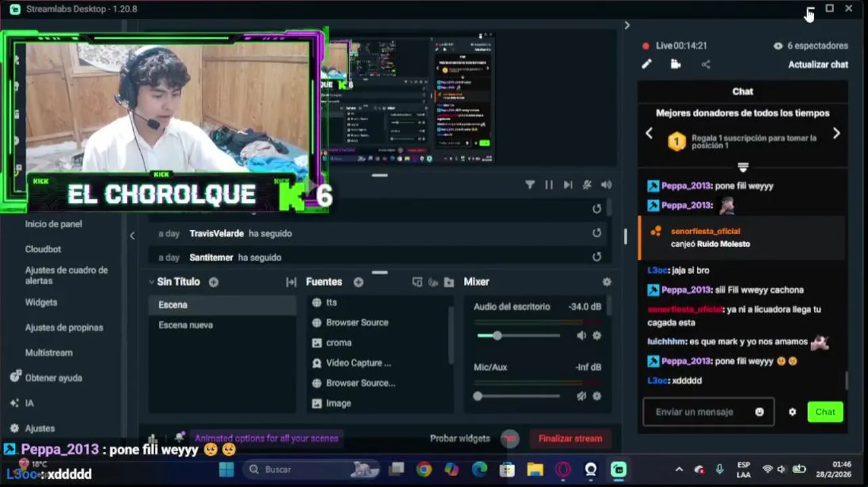Click the add folder icon in Fuentes
Viewport: 868px width, 487px height.
(x=449, y=282)
